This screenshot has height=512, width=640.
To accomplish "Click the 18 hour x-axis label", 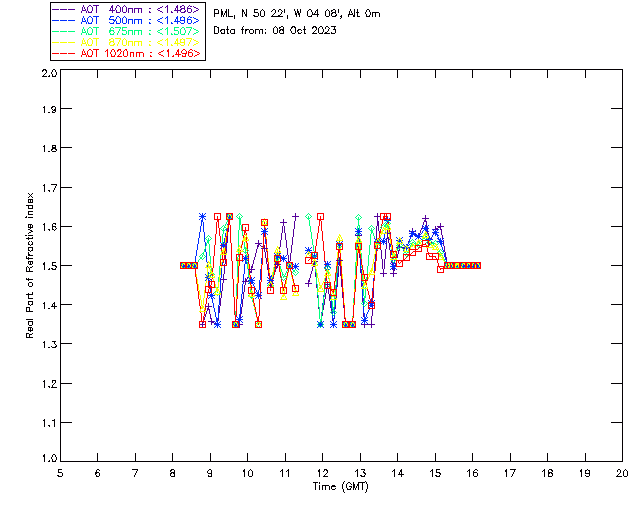I will [547, 473].
